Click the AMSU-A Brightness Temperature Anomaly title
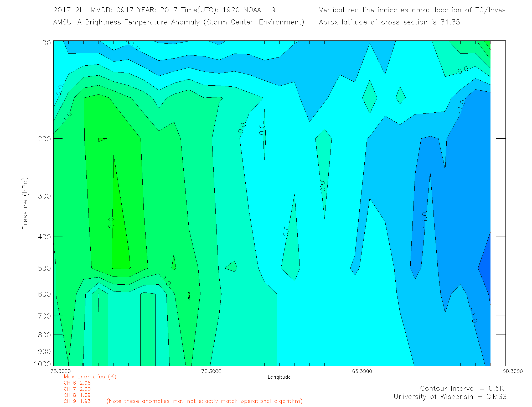 [x=178, y=22]
